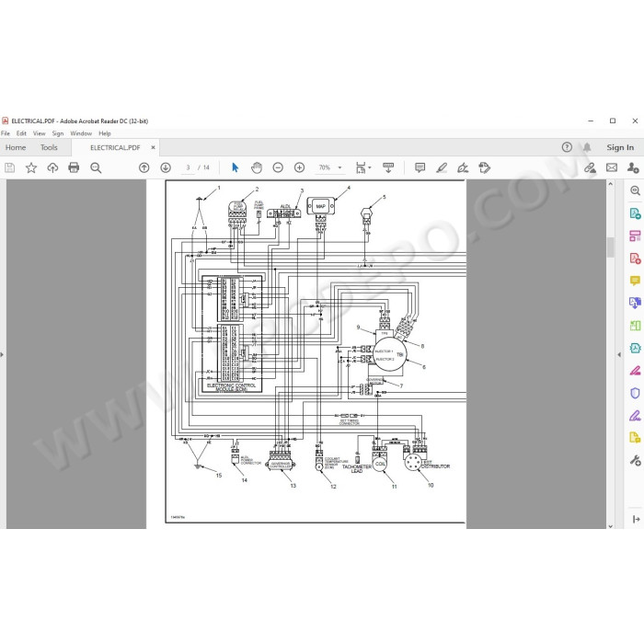Viewport: 644px width, 644px height.
Task: Go to the next page with the down arrow
Action: pyautogui.click(x=166, y=167)
